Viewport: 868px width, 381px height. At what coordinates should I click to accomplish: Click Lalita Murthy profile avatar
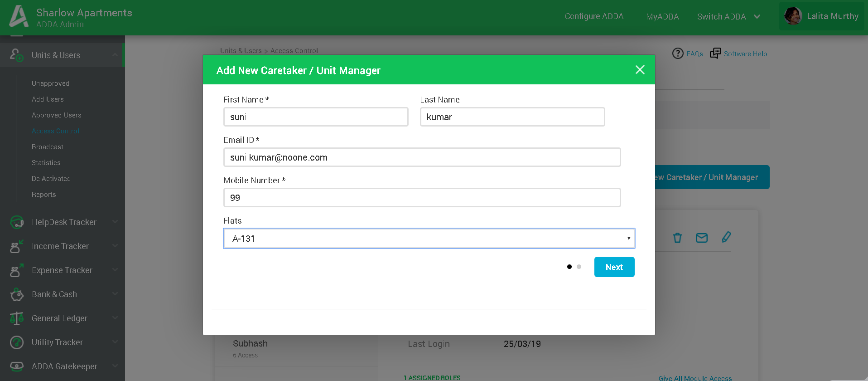tap(793, 16)
